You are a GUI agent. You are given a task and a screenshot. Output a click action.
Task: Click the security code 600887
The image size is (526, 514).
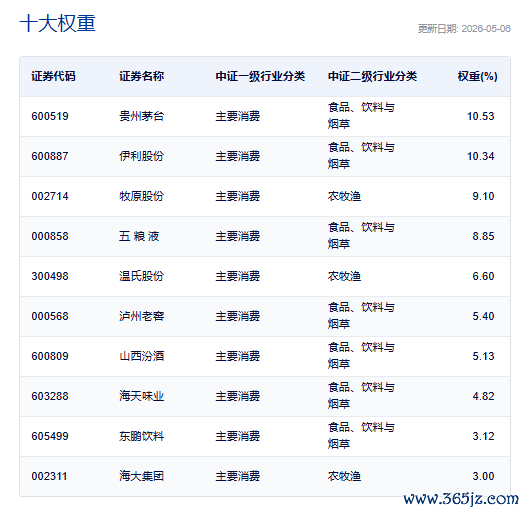tap(50, 156)
